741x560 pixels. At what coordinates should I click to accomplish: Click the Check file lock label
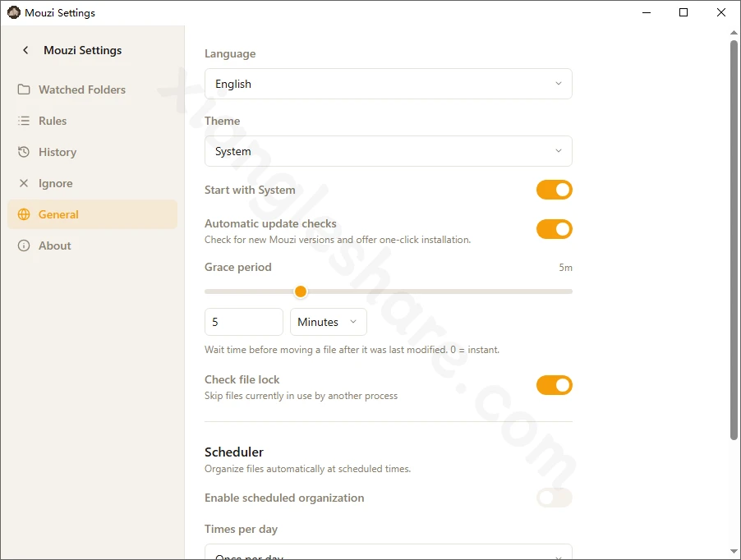(x=242, y=379)
